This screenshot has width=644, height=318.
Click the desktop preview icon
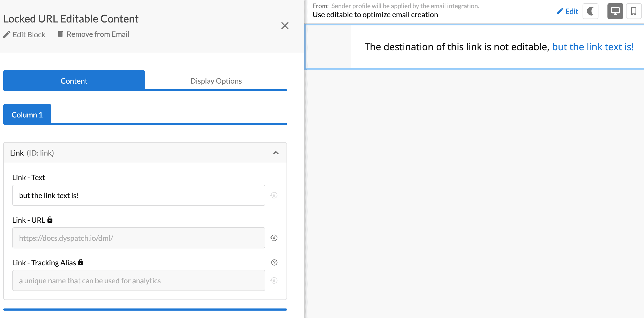(615, 11)
